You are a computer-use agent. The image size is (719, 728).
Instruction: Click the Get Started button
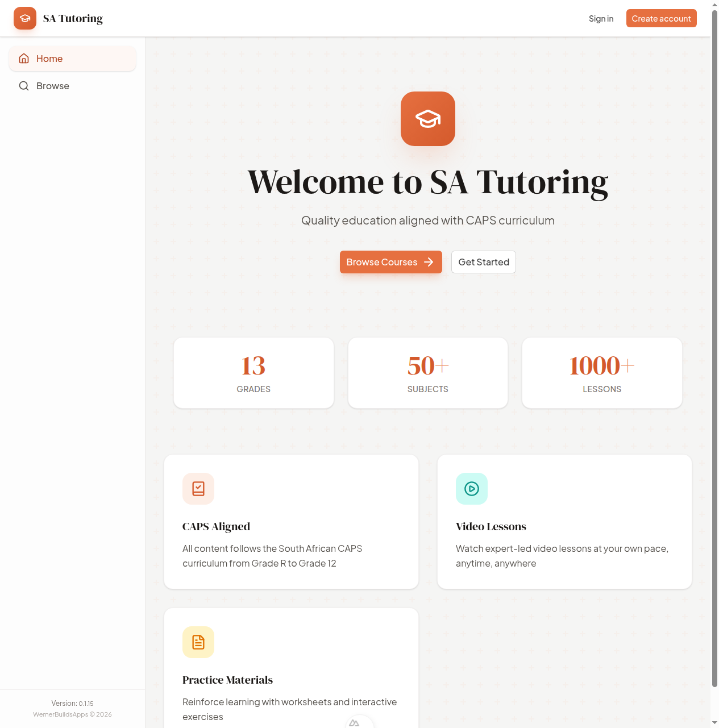(484, 262)
